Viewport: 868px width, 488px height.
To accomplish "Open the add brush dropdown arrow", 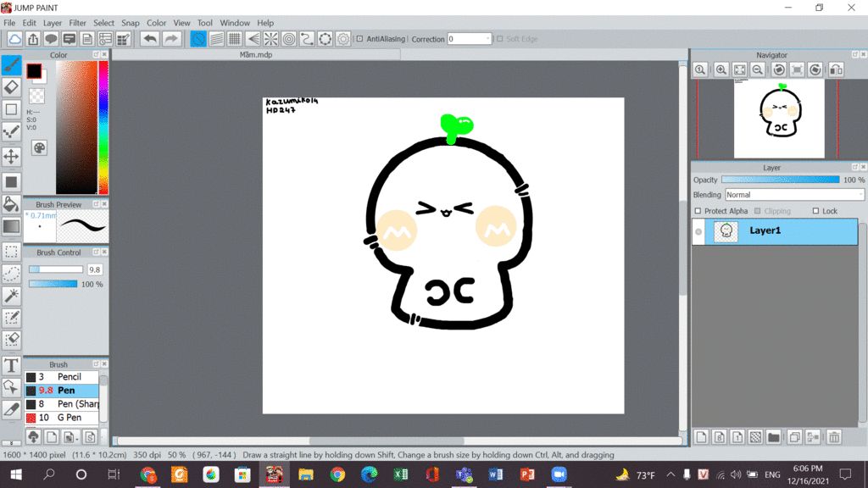I will pyautogui.click(x=75, y=438).
